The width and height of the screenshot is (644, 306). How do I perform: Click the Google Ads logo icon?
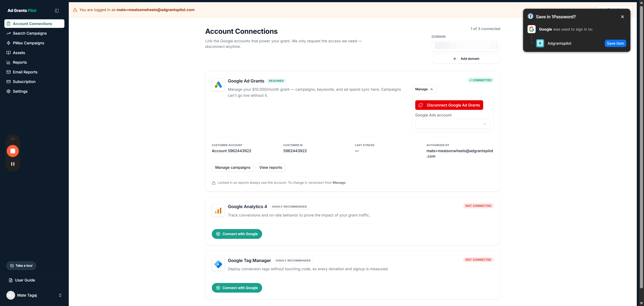point(218,85)
